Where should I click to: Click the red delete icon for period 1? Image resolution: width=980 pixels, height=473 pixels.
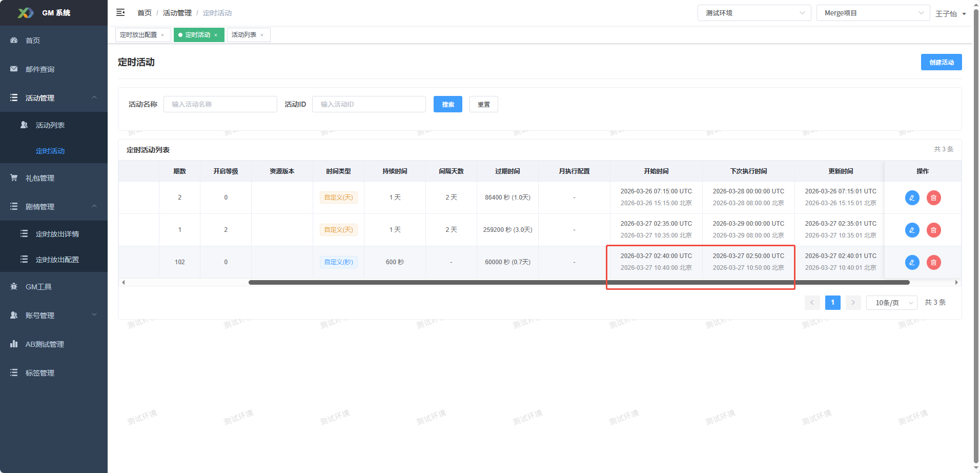coord(933,230)
